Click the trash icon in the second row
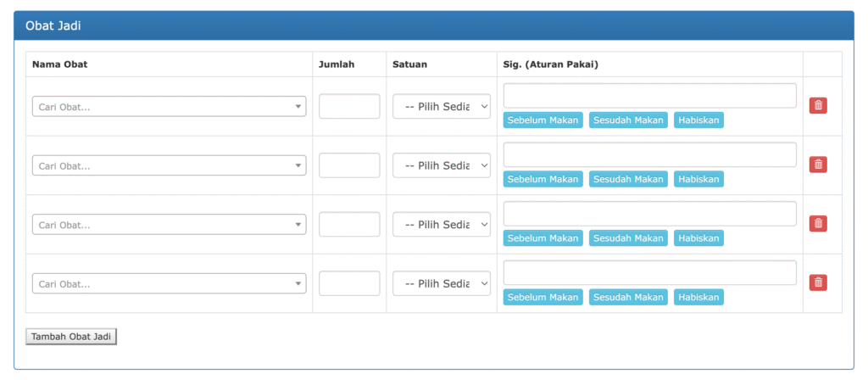Viewport: 868px width, 380px height. click(818, 165)
